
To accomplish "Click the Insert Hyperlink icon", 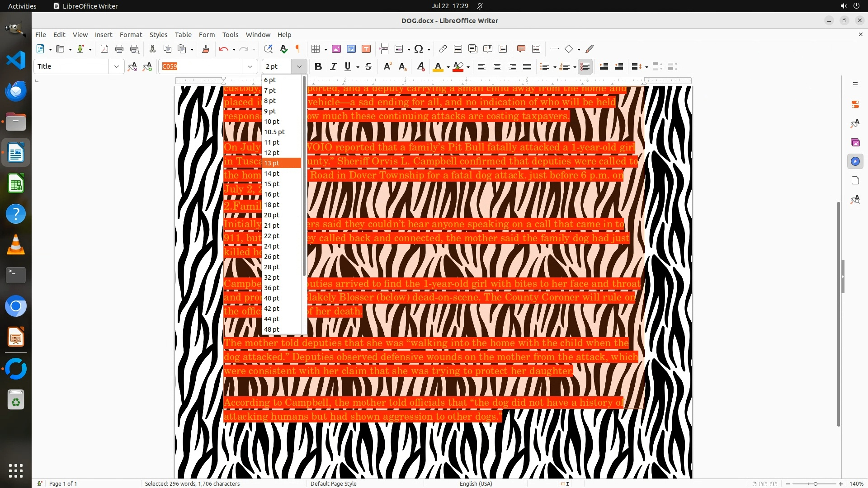I will point(443,49).
